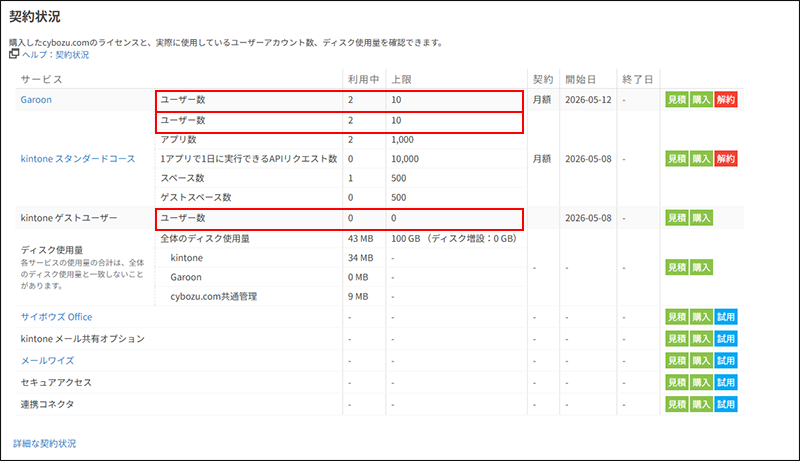Select the 10,000 API request limit
Image resolution: width=800 pixels, height=461 pixels.
[x=405, y=159]
